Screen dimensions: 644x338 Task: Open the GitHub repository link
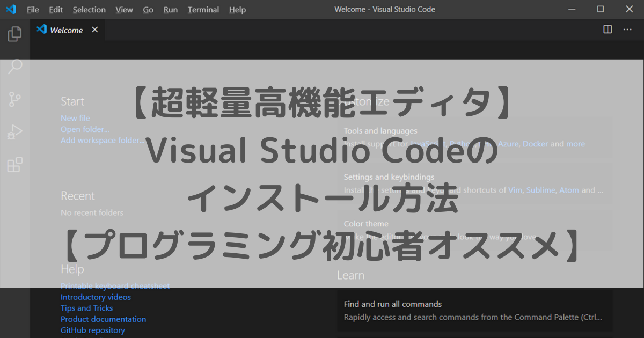click(92, 330)
